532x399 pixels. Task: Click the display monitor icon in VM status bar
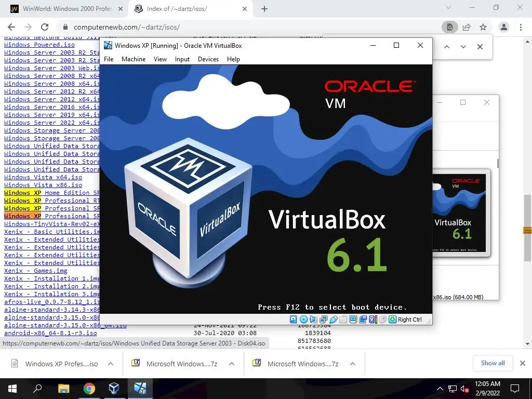[x=353, y=320]
